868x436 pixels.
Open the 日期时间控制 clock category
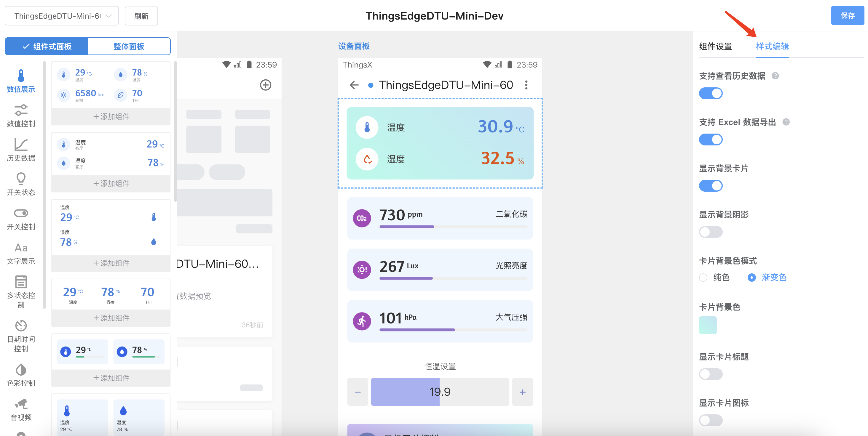pyautogui.click(x=21, y=336)
